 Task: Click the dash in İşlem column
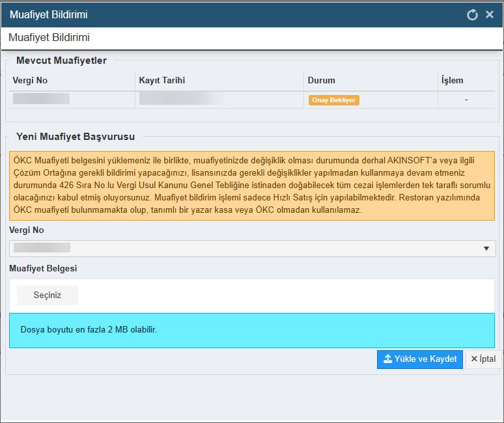tap(466, 100)
